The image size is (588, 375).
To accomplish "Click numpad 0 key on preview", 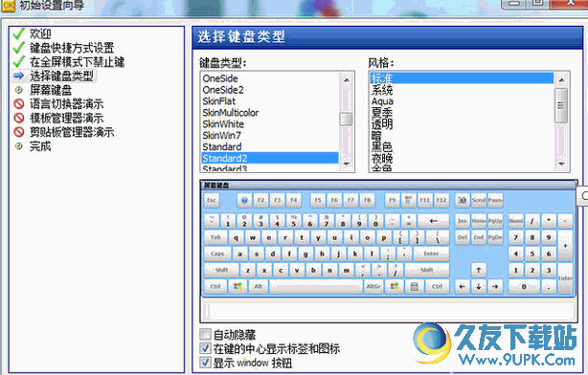I will click(x=524, y=287).
